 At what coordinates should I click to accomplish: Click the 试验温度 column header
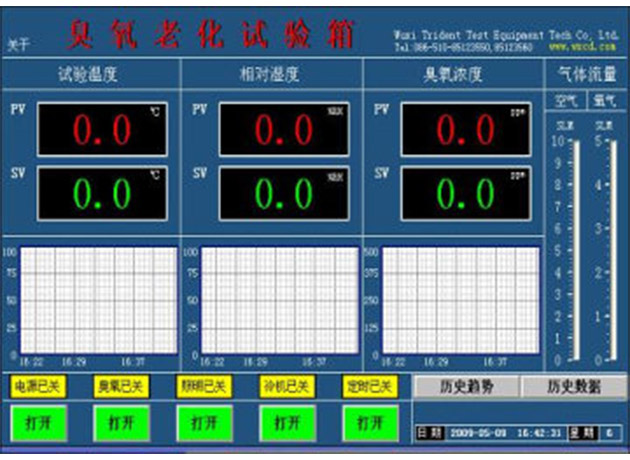pos(88,74)
